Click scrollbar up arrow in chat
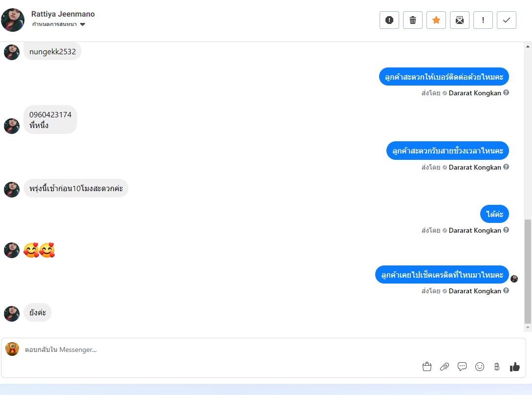Screen dimensions: 532x395 click(528, 46)
